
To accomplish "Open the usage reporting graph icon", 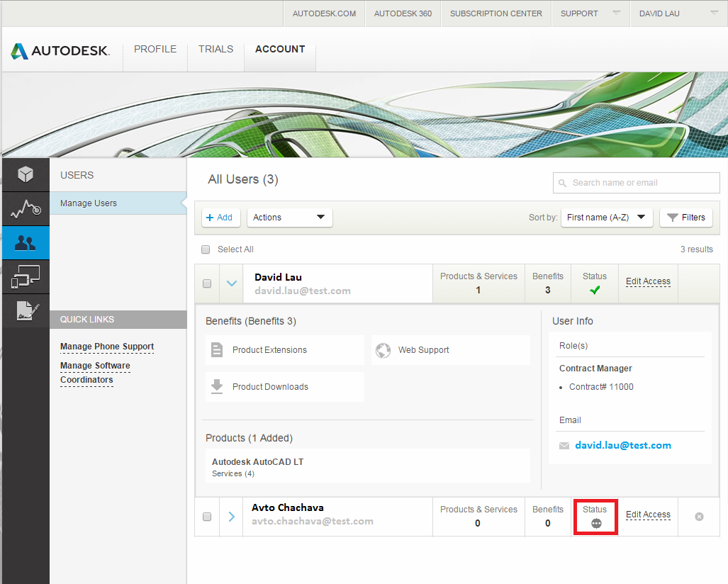I will (26, 209).
